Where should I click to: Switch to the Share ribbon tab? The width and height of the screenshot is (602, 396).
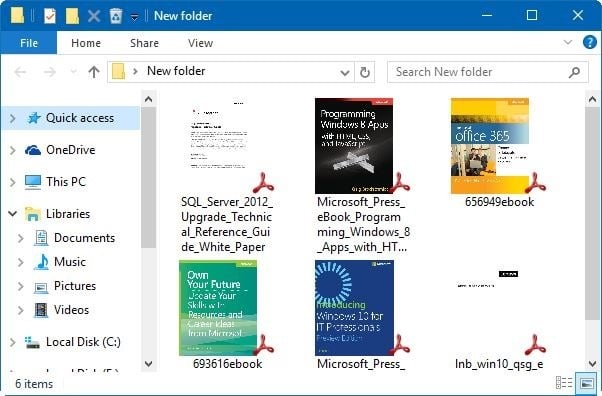point(144,43)
